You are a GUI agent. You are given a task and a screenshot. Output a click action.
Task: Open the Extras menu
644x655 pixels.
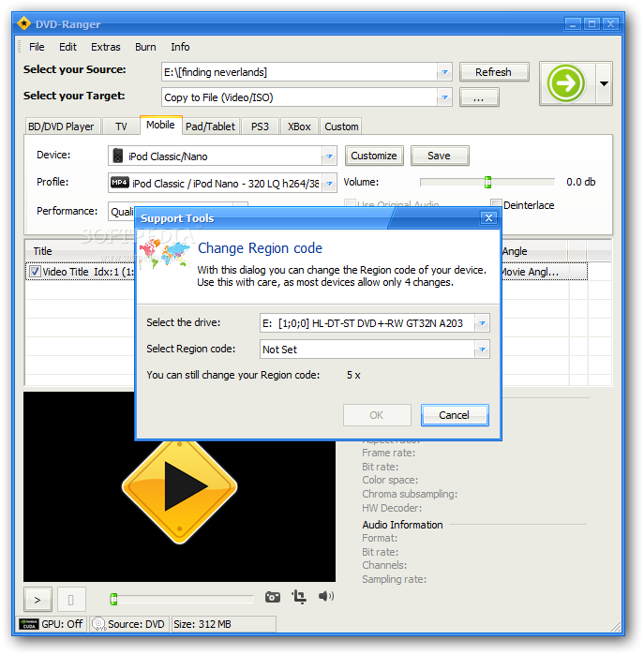tap(106, 47)
